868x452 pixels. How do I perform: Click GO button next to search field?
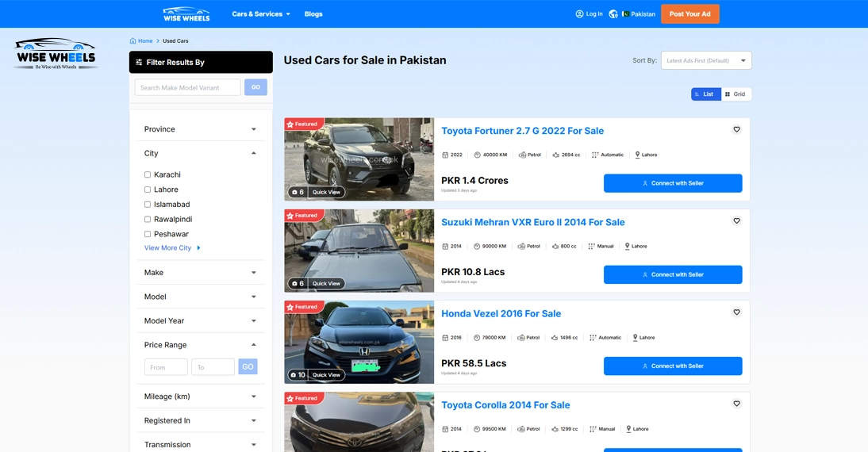click(x=255, y=87)
